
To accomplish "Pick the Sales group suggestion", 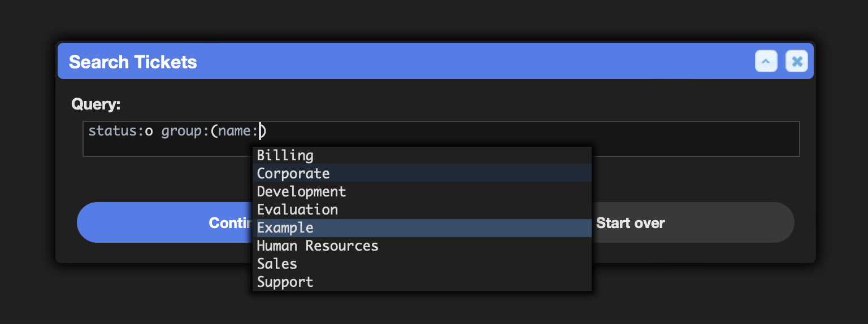I will (422, 264).
